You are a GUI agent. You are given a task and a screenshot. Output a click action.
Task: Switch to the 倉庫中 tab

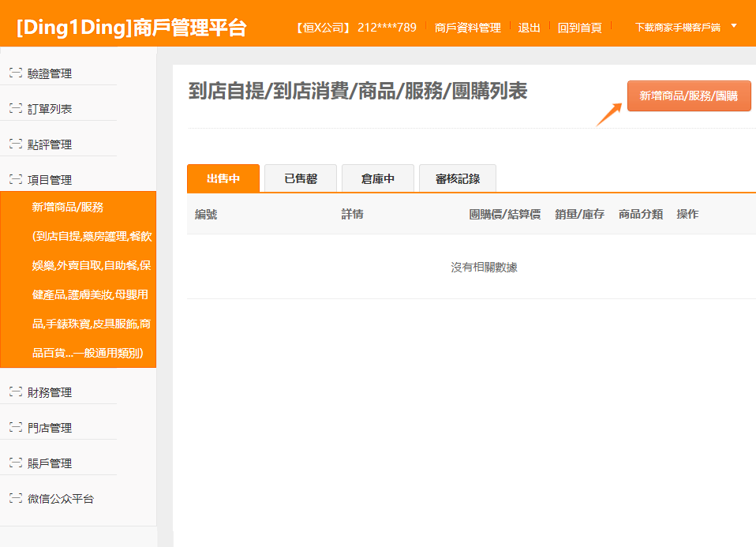pyautogui.click(x=377, y=178)
